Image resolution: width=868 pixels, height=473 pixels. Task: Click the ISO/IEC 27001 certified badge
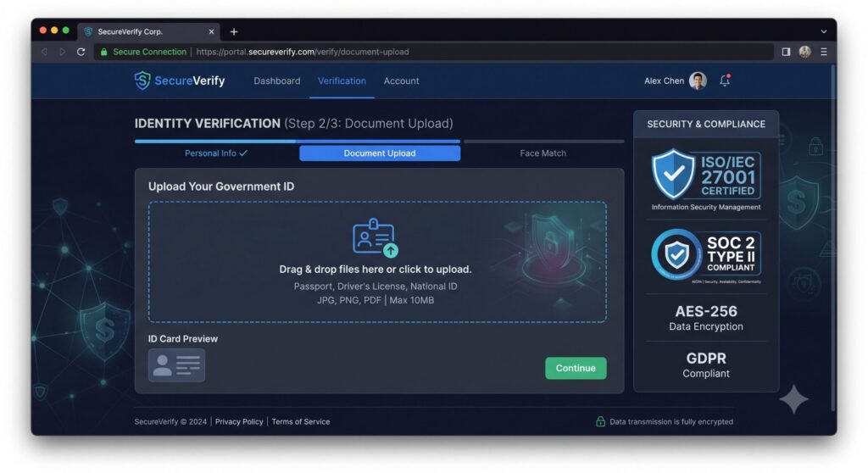click(706, 174)
